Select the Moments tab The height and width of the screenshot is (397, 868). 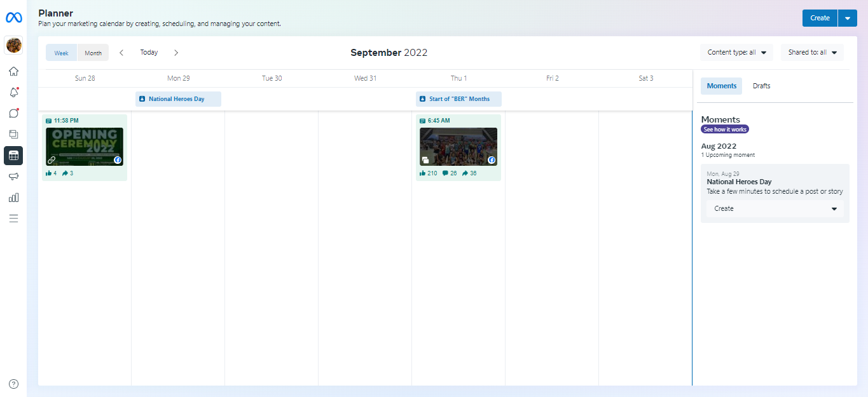tap(722, 86)
